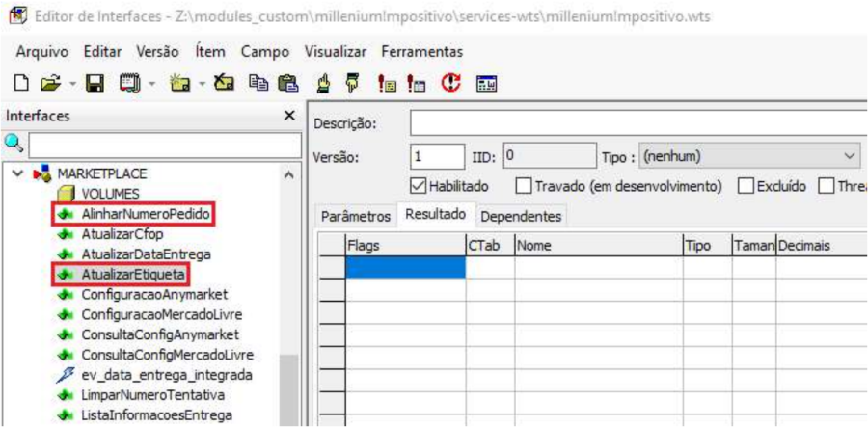Toggle the Habilitado checkbox
Screen dimensions: 868x427
[x=418, y=187]
